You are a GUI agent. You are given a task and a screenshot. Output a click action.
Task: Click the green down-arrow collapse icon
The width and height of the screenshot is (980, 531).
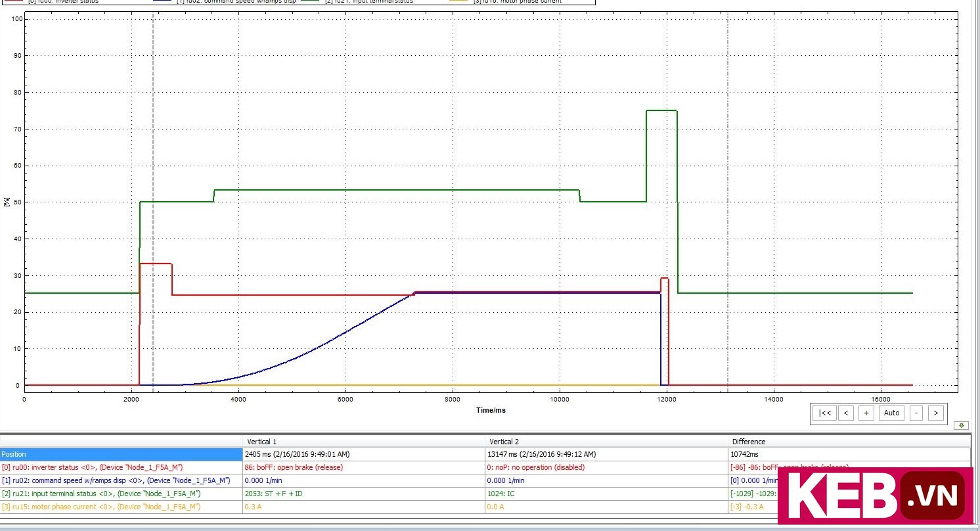coord(960,426)
